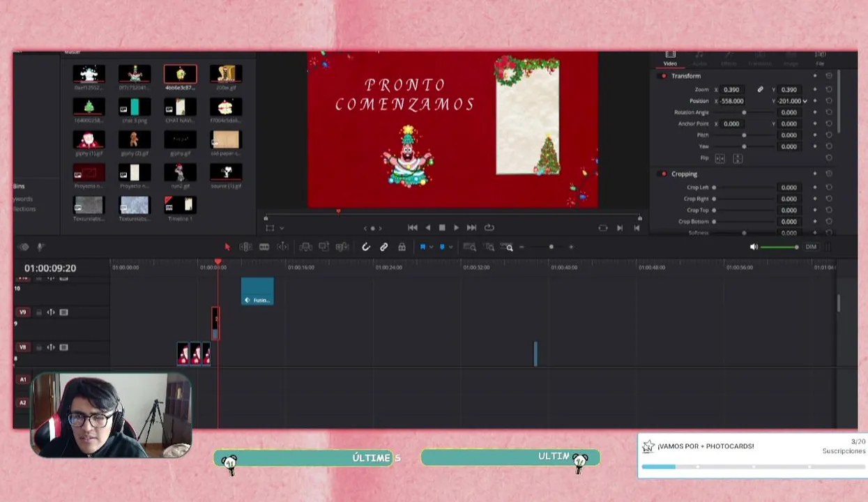
Task: Select the Fusion clip on the timeline
Action: click(x=257, y=291)
